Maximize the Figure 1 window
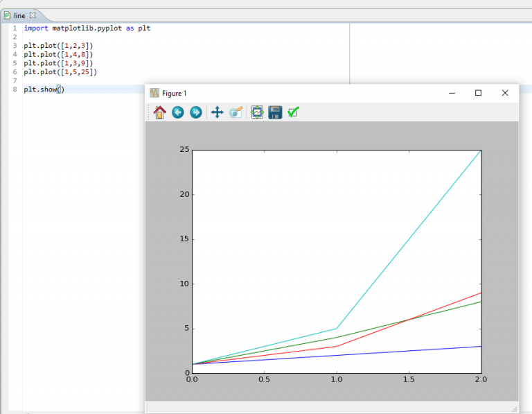The width and height of the screenshot is (532, 414). (478, 93)
